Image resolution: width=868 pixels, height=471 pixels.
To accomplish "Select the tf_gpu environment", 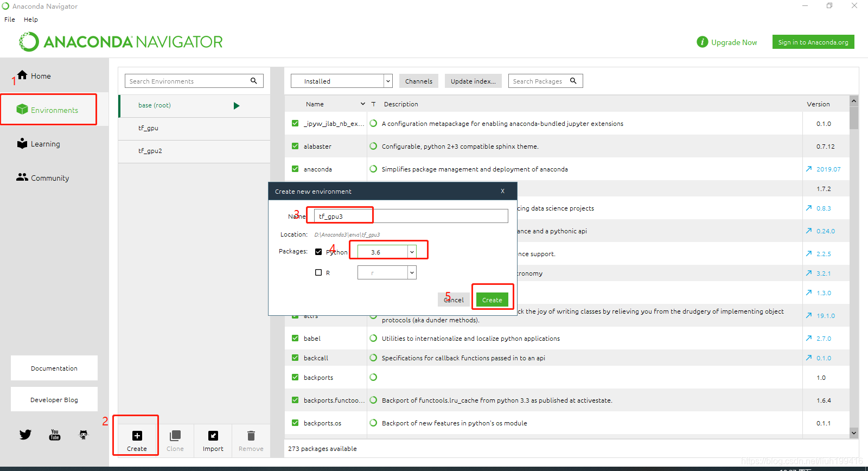I will (194, 129).
